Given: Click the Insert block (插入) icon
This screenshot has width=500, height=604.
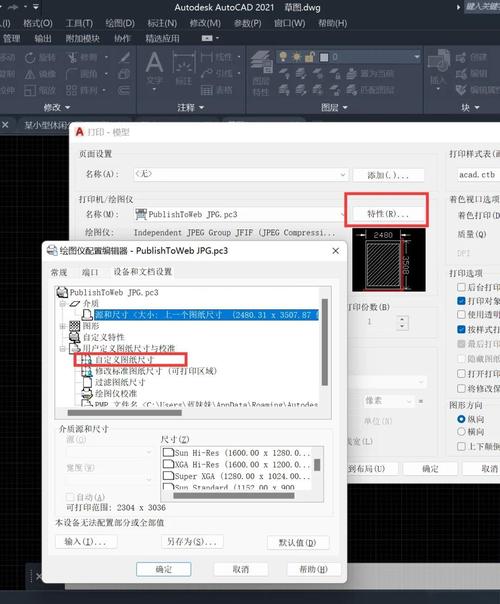Looking at the screenshot, I should pos(439,61).
